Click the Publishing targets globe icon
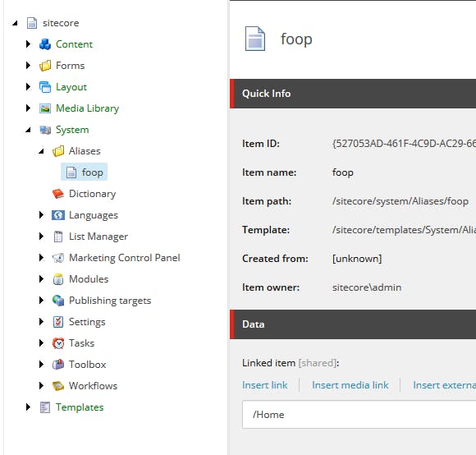476x455 pixels. (58, 301)
